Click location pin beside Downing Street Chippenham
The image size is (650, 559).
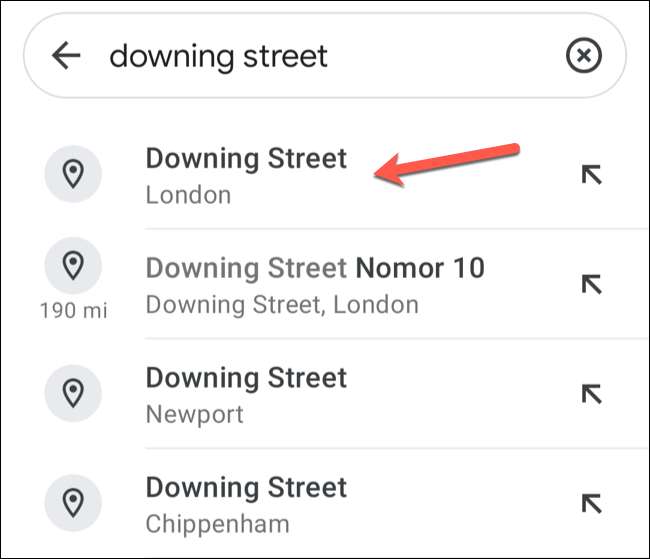[73, 504]
